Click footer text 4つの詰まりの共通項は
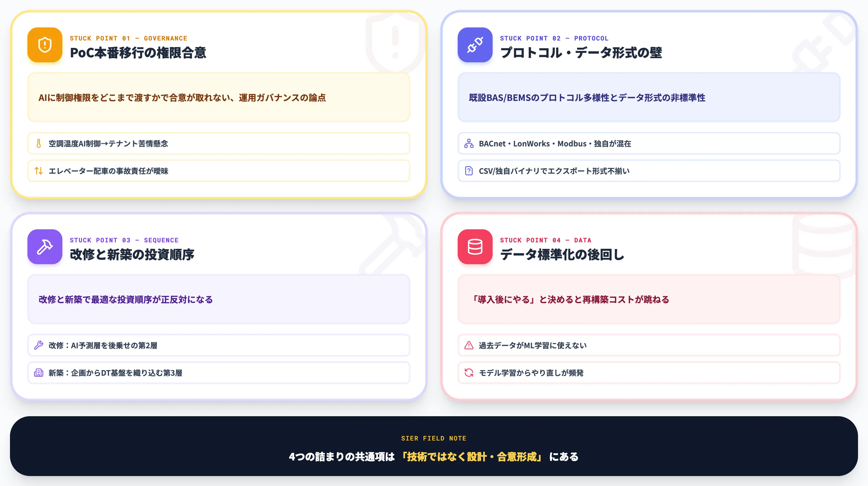The width and height of the screenshot is (868, 486). coord(342,457)
